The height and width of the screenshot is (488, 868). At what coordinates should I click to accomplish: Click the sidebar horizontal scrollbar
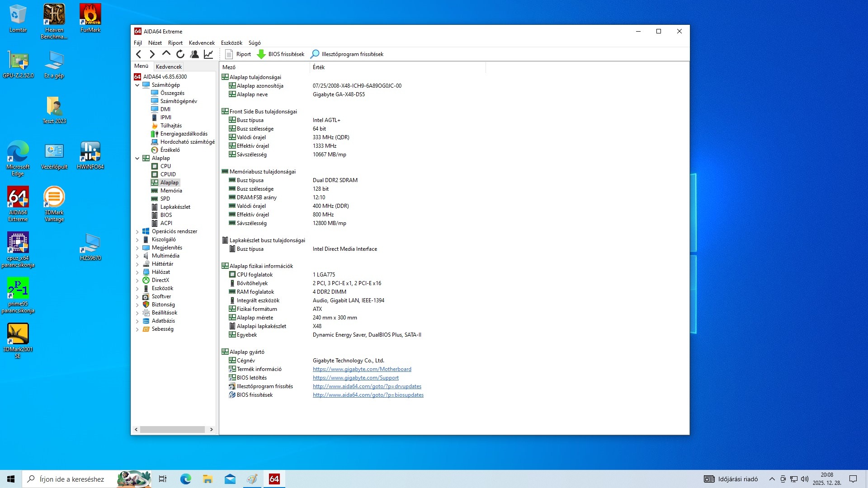[x=172, y=429]
